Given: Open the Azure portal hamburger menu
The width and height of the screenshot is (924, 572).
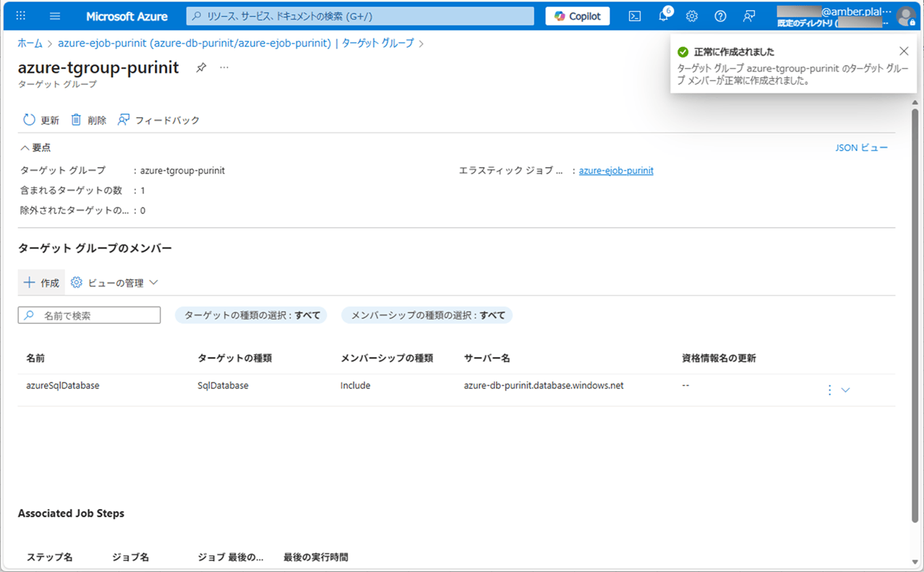Looking at the screenshot, I should [x=56, y=16].
